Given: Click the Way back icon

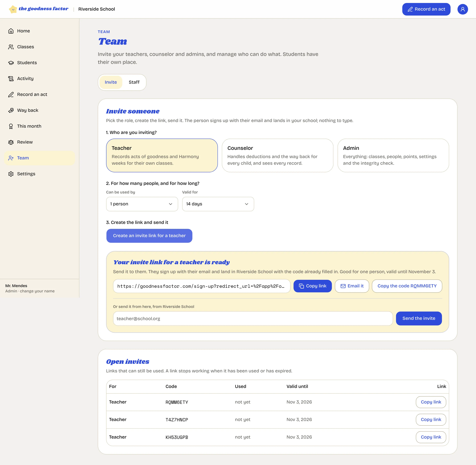Looking at the screenshot, I should click(11, 110).
